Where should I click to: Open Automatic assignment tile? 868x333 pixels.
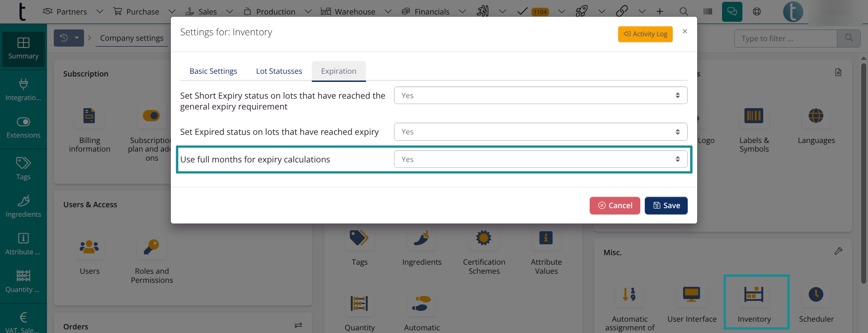(629, 308)
